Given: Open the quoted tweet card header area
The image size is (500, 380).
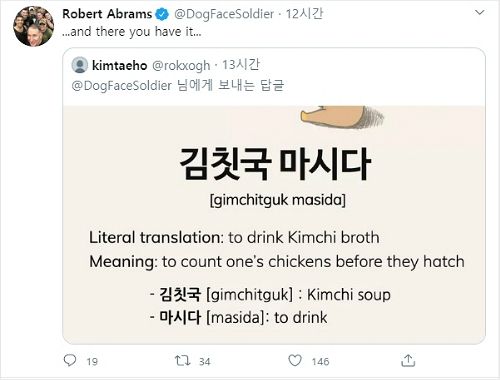Looking at the screenshot, I should pos(274,77).
